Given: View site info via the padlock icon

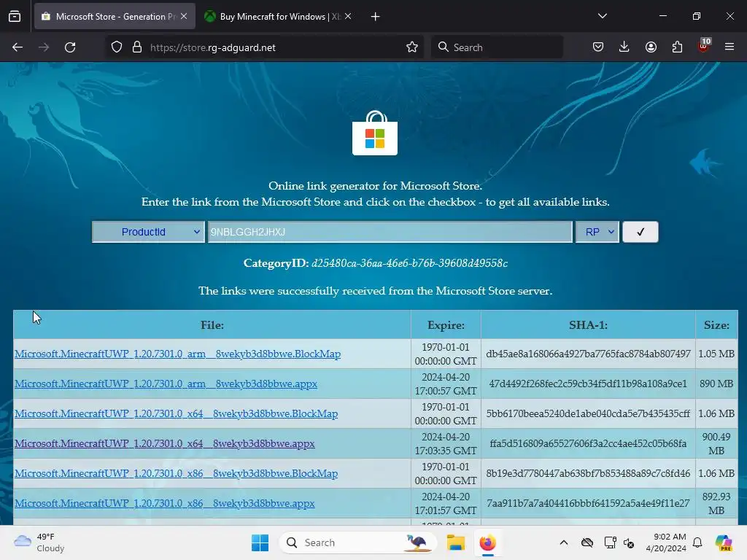Looking at the screenshot, I should tap(137, 47).
